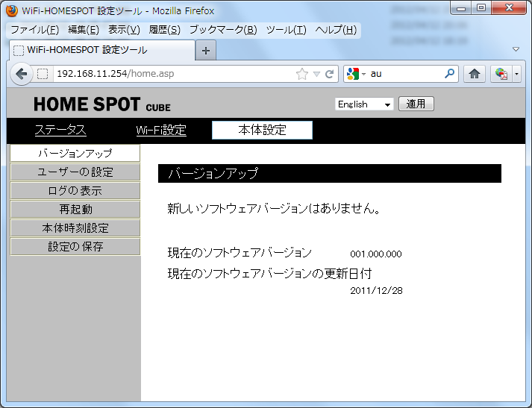The image size is (532, 408).
Task: Select the WiFi-HOMESPOT 設定ツール tab
Action: point(101,50)
